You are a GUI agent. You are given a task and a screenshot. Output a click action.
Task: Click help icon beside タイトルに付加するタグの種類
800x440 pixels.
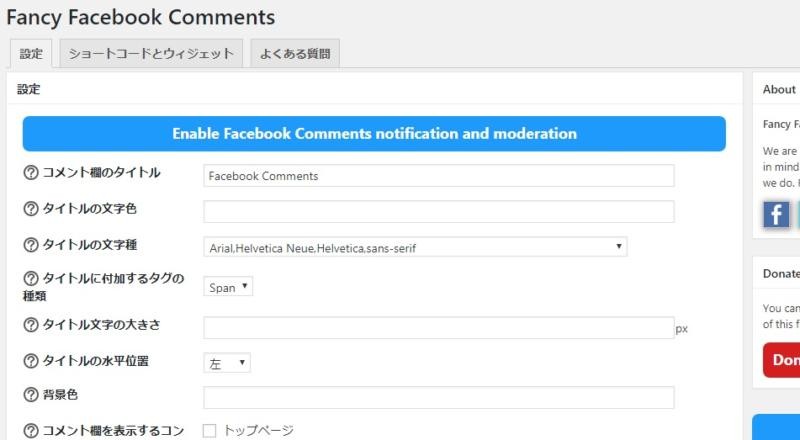point(31,279)
